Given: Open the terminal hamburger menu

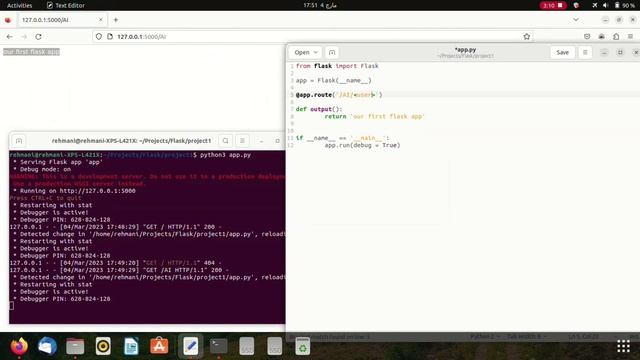Looking at the screenshot, I should tap(242, 141).
